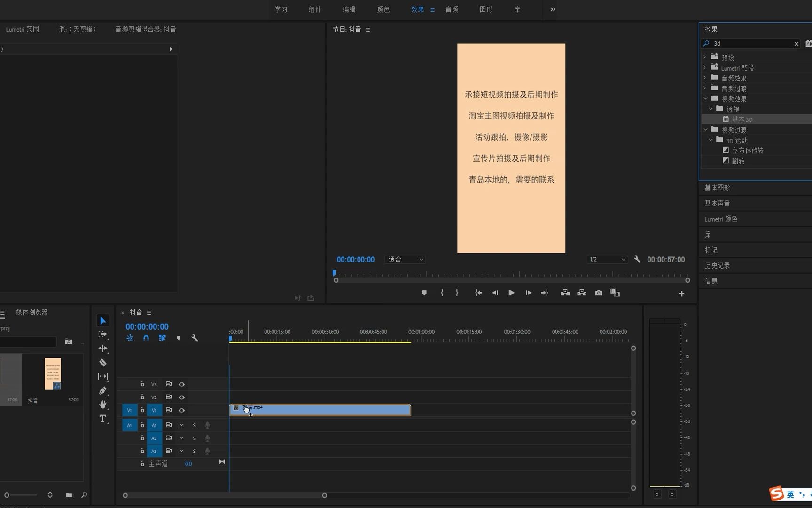Step back one frame

coord(495,293)
